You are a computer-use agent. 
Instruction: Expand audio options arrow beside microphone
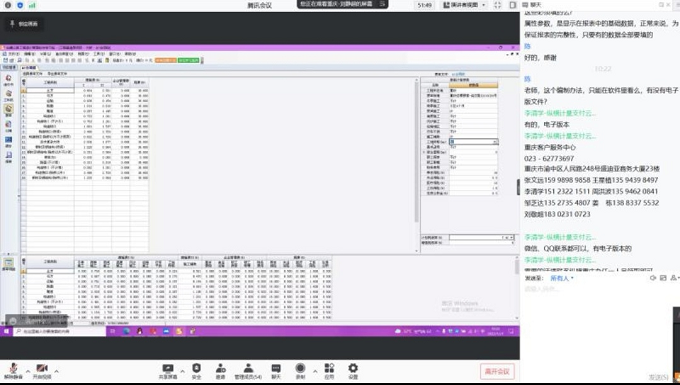[28, 372]
